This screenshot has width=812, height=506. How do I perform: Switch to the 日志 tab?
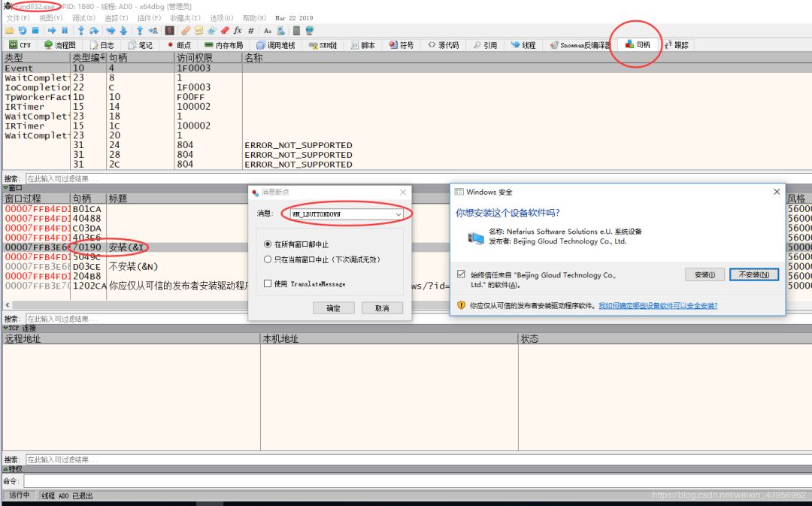(102, 45)
